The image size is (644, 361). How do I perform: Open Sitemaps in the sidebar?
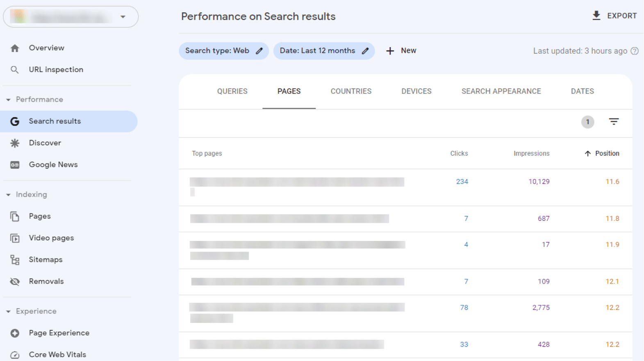(x=69, y=260)
